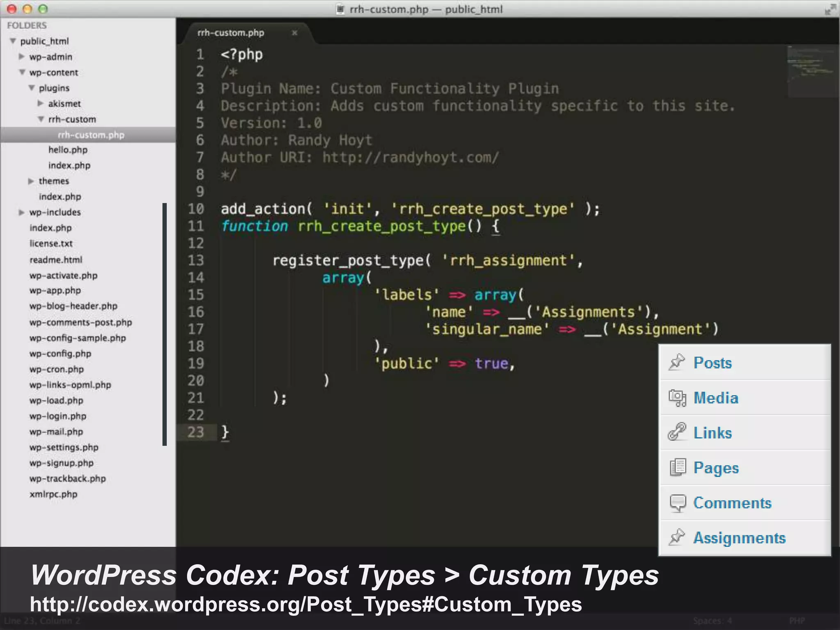Click the Posts pushpin icon

(677, 362)
